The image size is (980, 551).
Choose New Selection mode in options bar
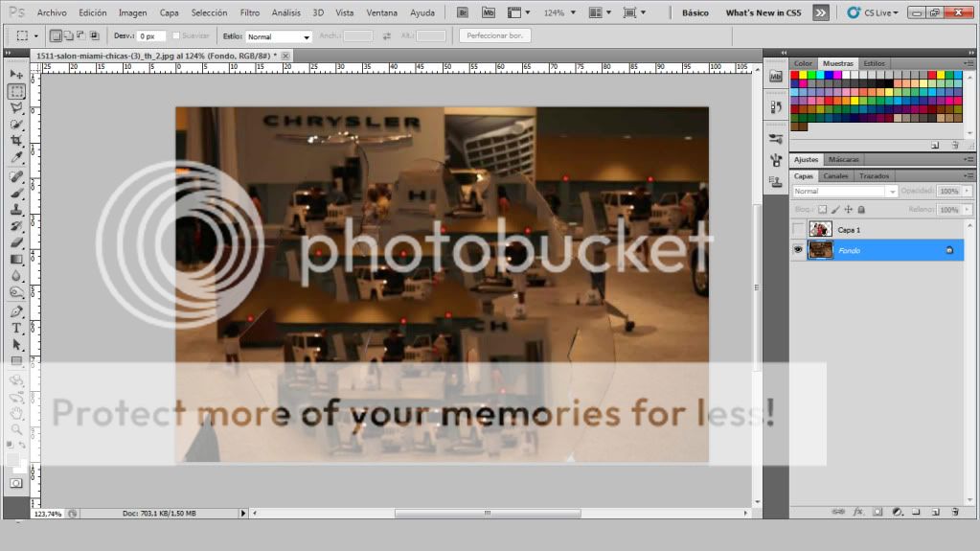pyautogui.click(x=56, y=35)
